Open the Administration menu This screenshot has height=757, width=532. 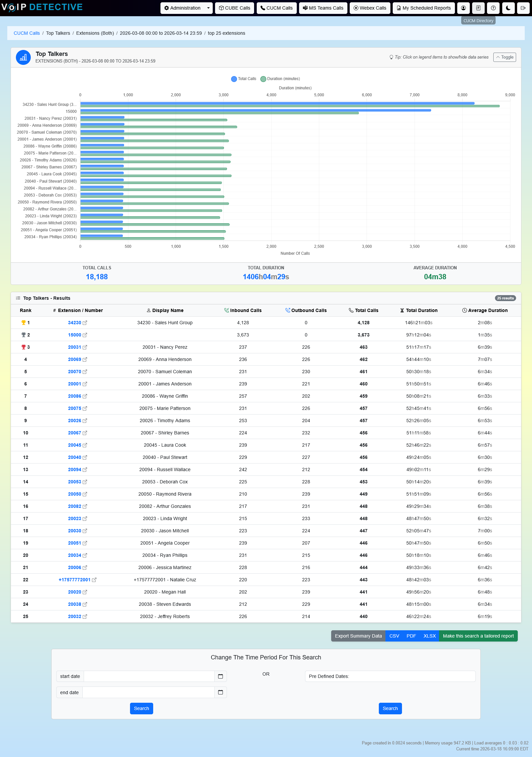tap(182, 8)
